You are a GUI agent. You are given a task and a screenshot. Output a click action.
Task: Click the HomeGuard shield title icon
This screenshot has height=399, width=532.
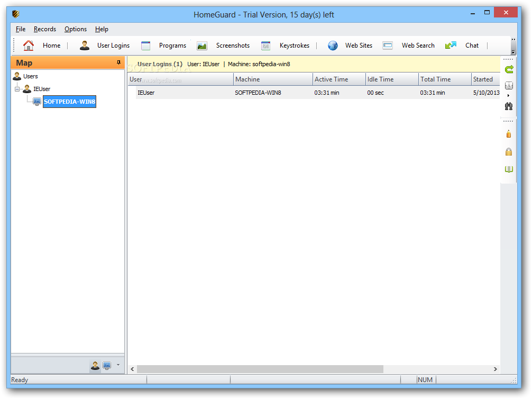pyautogui.click(x=16, y=14)
